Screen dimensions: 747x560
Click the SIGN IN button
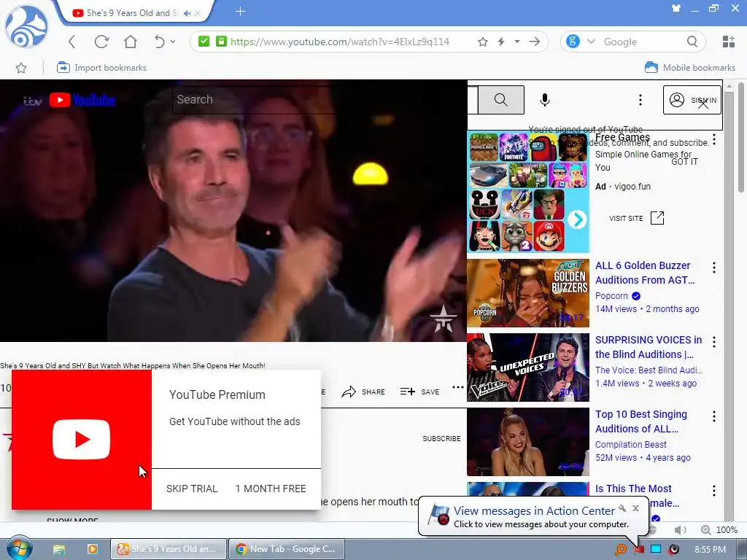(x=692, y=100)
